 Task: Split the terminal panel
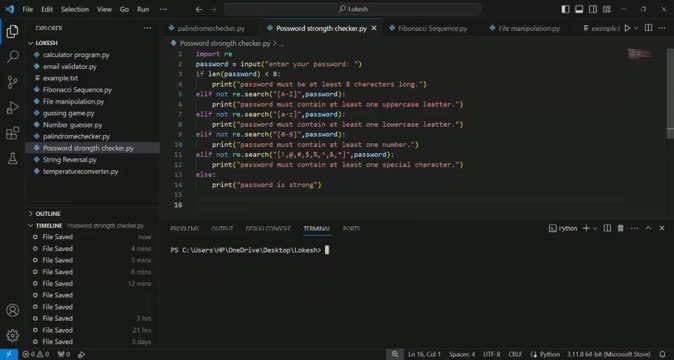coord(607,228)
